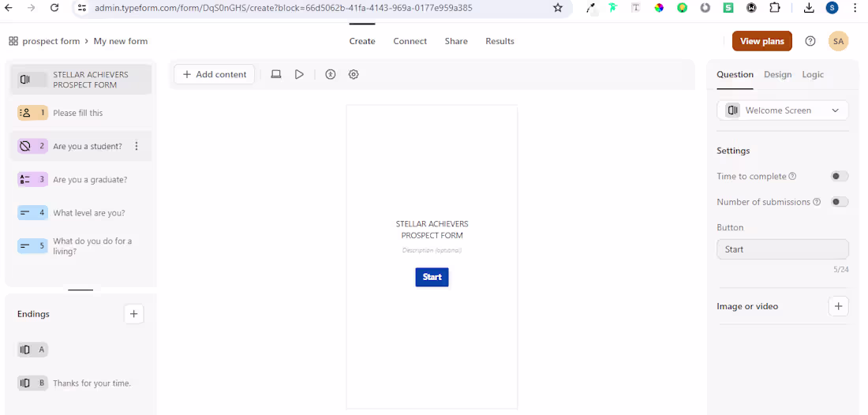Viewport: 868px width, 415px height.
Task: Go back in browser history
Action: [9, 8]
